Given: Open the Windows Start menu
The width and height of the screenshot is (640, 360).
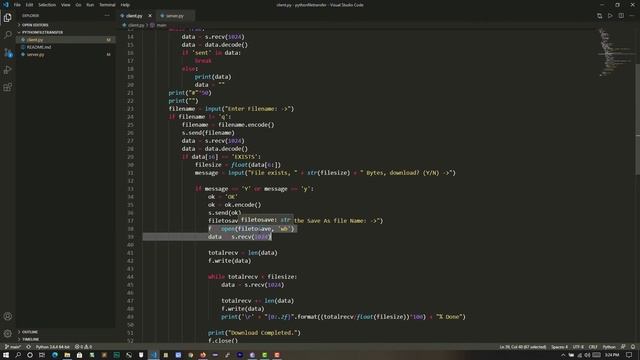Looking at the screenshot, I should point(6,355).
